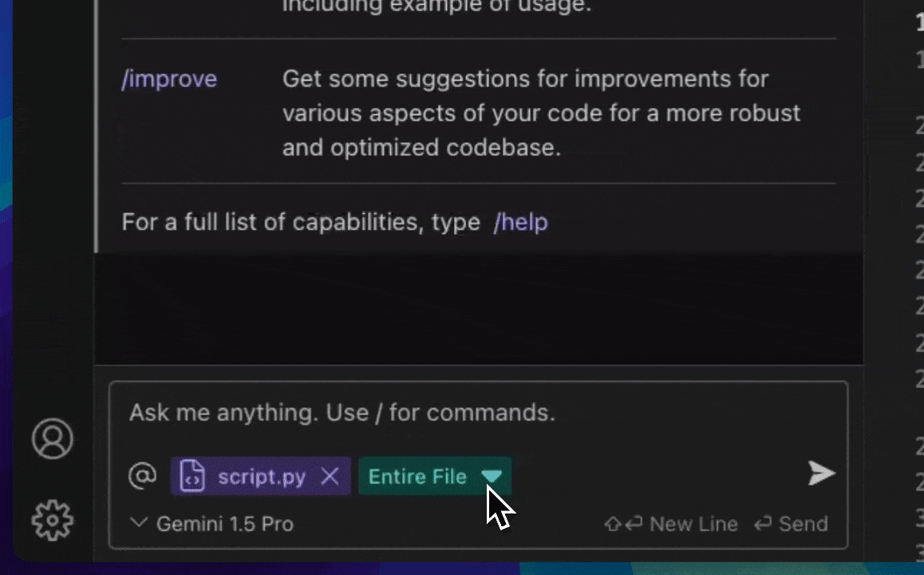Click the @ mention context icon
Image resolution: width=924 pixels, height=575 pixels.
(143, 475)
